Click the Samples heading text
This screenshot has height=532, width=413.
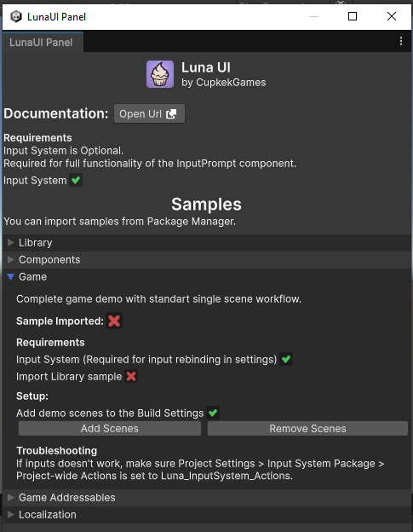[x=206, y=205]
